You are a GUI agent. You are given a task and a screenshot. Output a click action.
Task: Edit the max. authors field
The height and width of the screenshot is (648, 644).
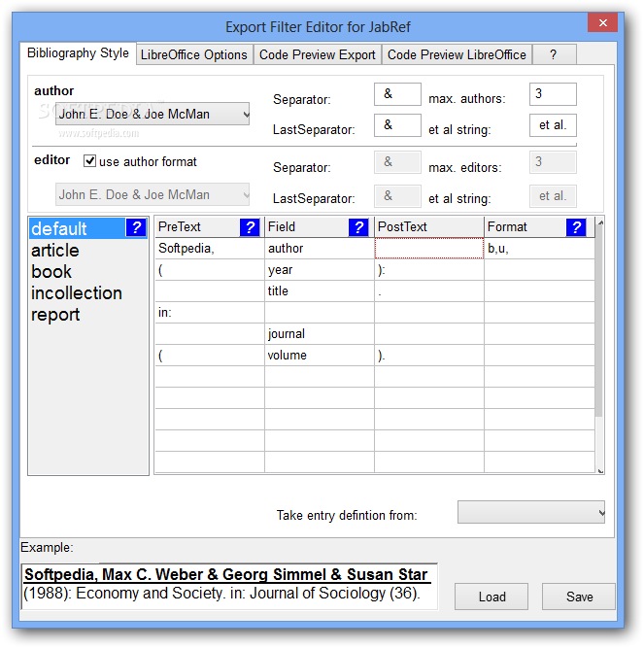[553, 94]
